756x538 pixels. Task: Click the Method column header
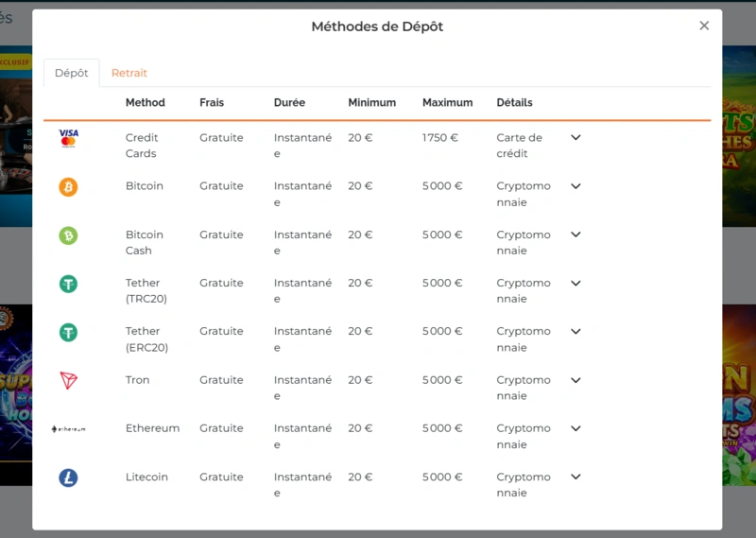[146, 102]
